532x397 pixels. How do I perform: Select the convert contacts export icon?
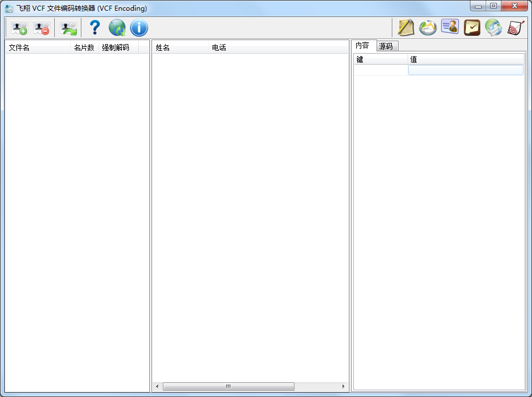(x=68, y=27)
